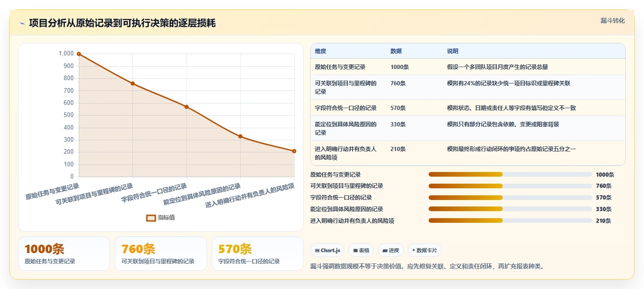Click the lightning icon beside the title

[x=22, y=23]
